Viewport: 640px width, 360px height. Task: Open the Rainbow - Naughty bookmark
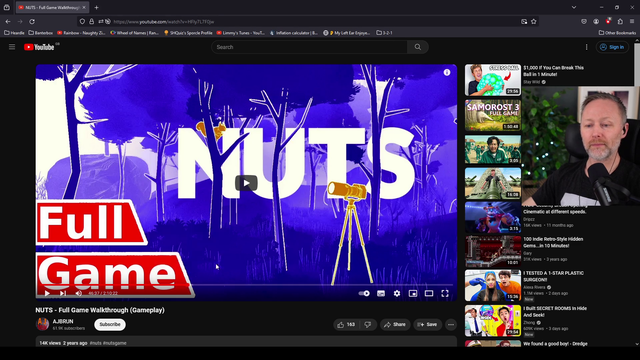click(x=82, y=33)
